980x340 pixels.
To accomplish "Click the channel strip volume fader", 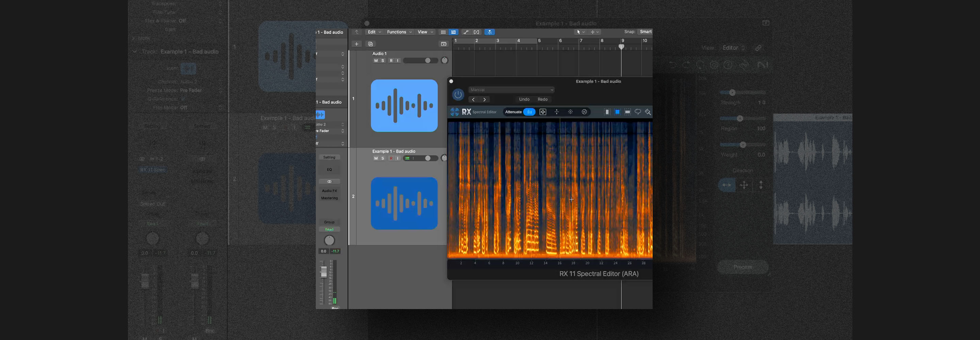I will point(323,272).
